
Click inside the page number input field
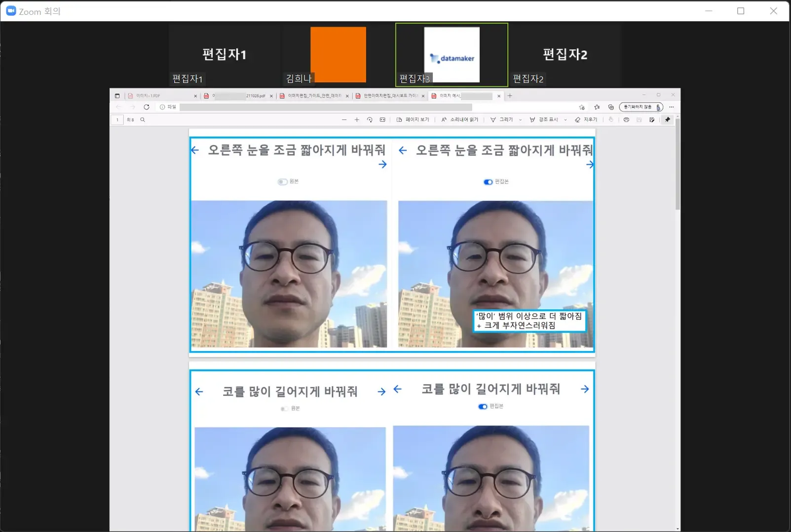click(x=117, y=119)
